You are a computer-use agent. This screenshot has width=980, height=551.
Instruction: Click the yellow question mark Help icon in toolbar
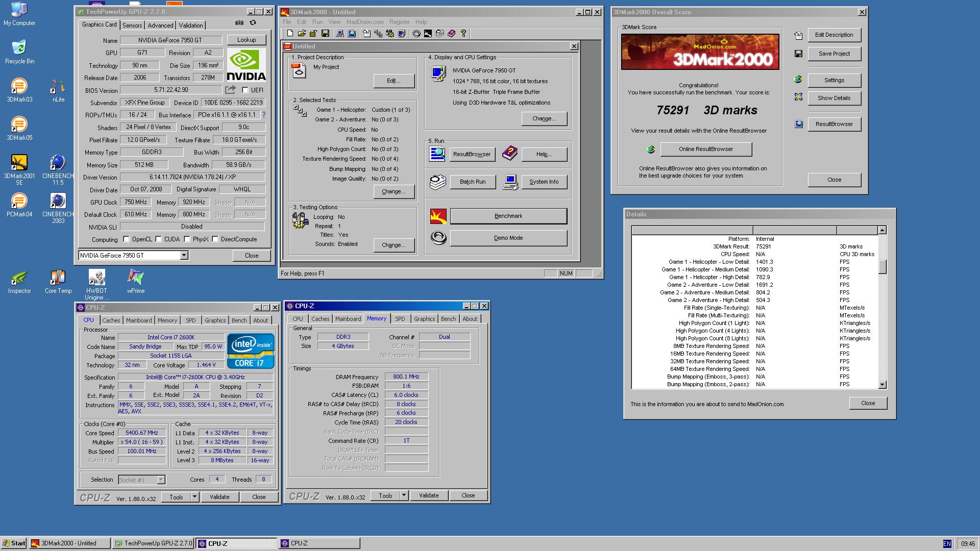click(x=463, y=33)
